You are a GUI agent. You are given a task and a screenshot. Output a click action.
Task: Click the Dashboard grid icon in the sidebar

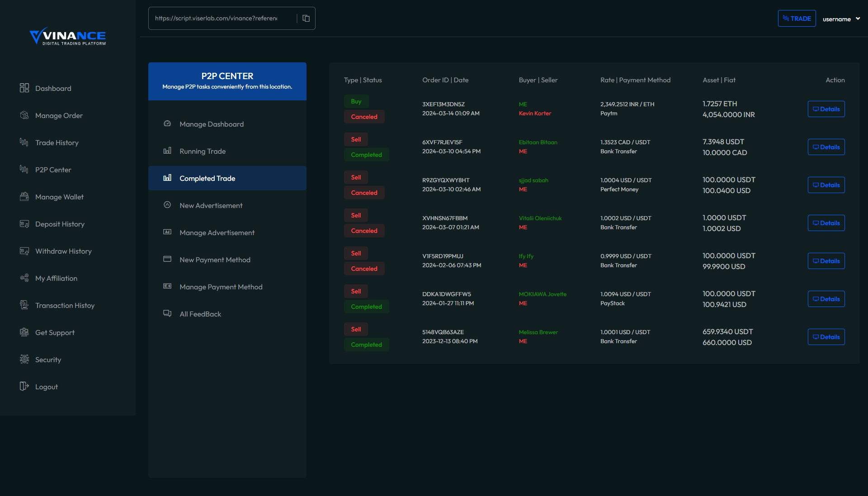tap(24, 88)
